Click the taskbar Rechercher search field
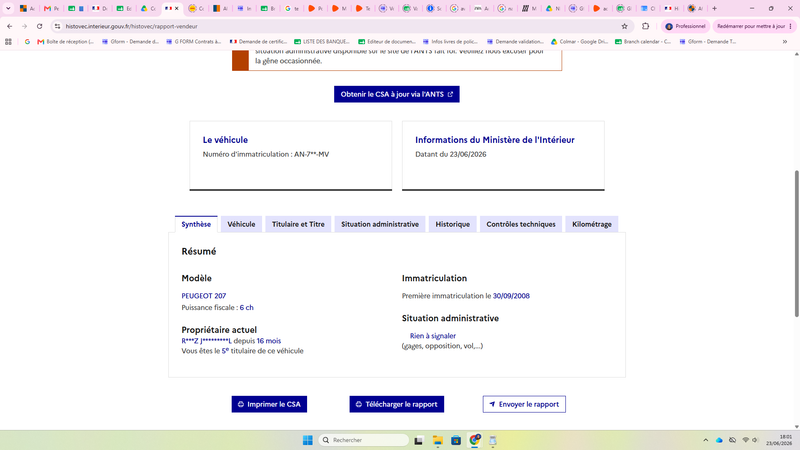This screenshot has height=450, width=800. tap(364, 440)
